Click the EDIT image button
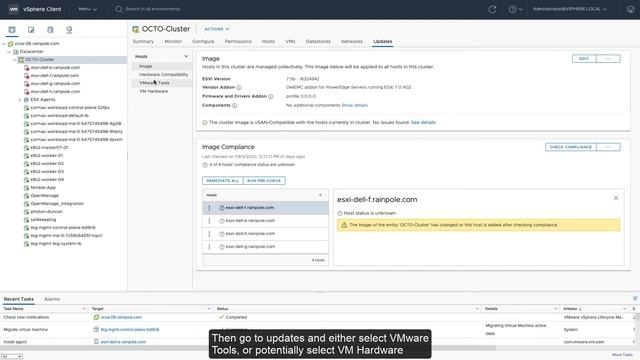The height and width of the screenshot is (360, 640). point(584,59)
